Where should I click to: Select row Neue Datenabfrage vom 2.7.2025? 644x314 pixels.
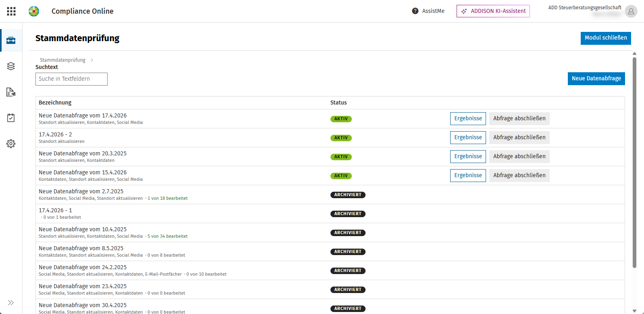[330, 195]
